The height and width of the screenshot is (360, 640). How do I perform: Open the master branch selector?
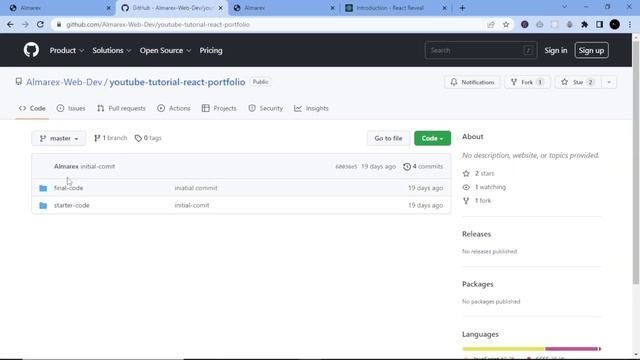pos(59,138)
